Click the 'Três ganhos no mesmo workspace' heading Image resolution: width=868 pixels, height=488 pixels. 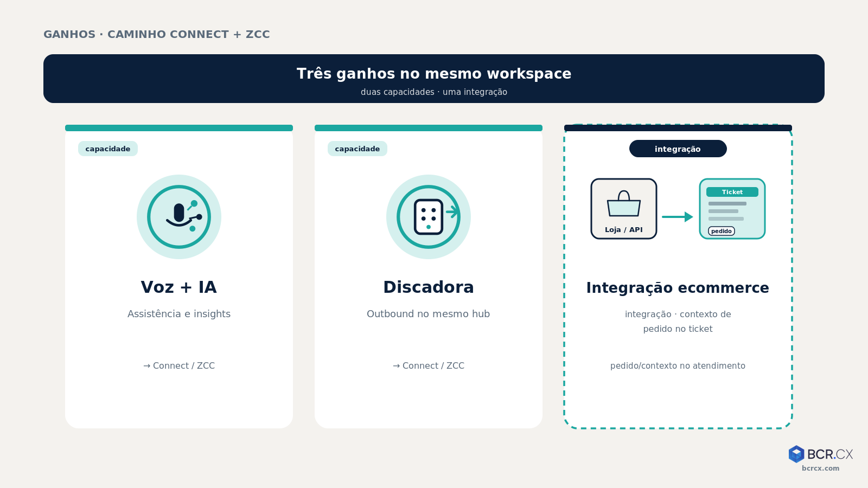(434, 74)
